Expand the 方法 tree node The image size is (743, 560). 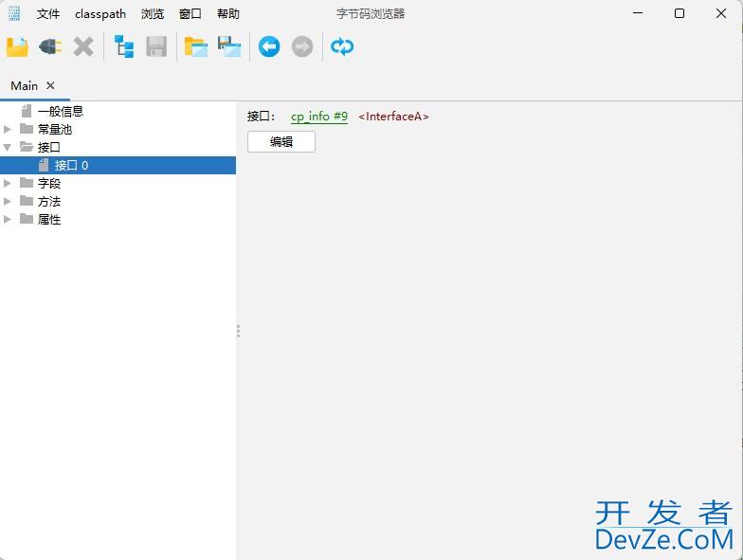point(9,202)
